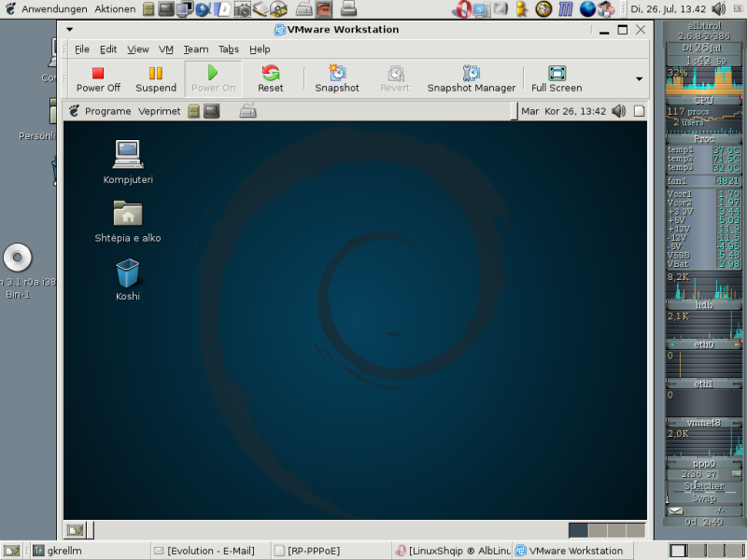Open CD and film launcher
This screenshot has height=560, width=747.
click(x=278, y=9)
